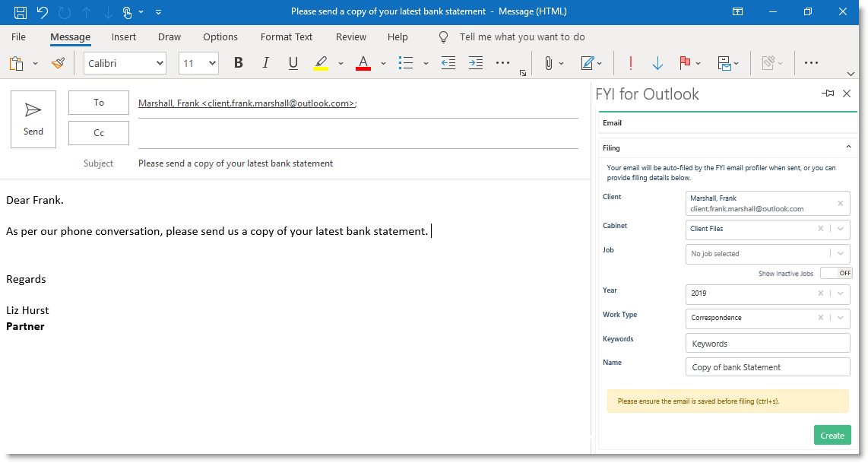
Task: Open Paste options dropdown arrow
Action: (x=36, y=64)
